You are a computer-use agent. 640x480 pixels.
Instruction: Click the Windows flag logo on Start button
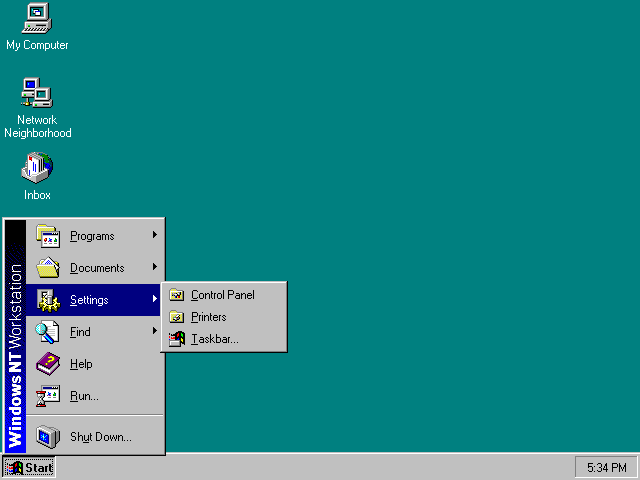(x=15, y=468)
